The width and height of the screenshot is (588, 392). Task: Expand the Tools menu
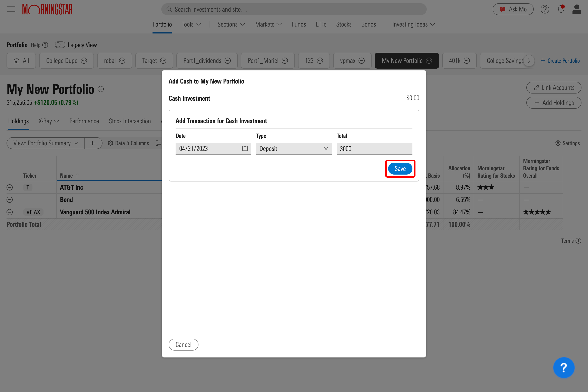(191, 24)
